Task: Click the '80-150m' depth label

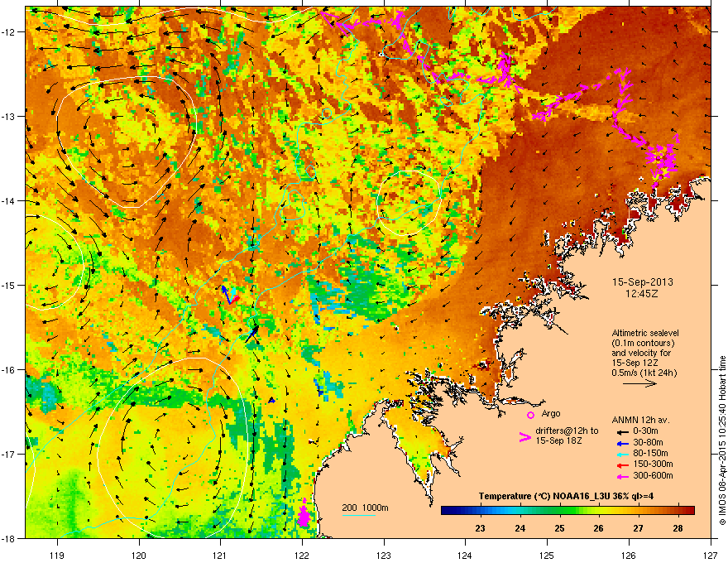Action: (x=650, y=454)
